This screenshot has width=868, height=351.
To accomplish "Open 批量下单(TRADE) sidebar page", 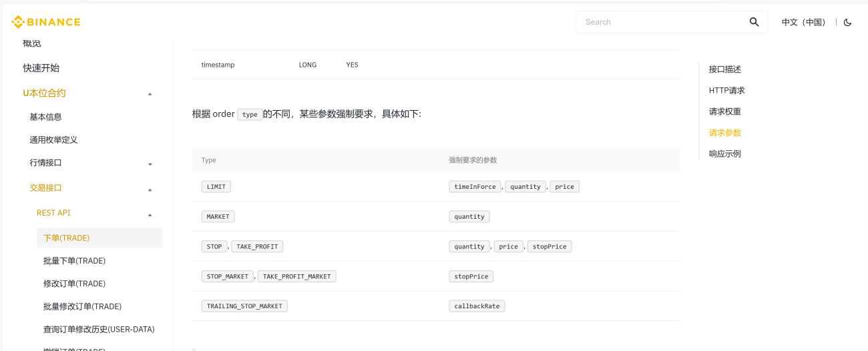I will click(x=74, y=261).
